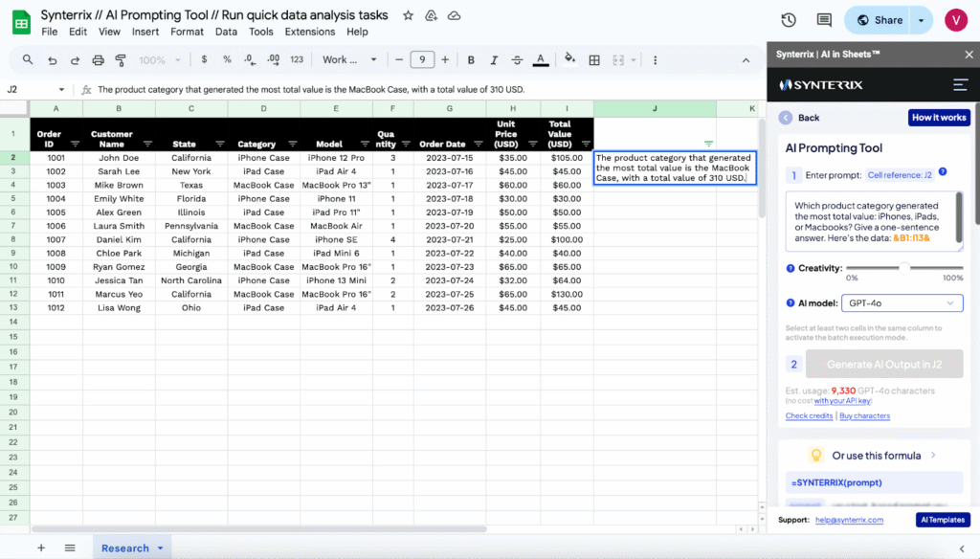Click Generate AI Output in J2
The height and width of the screenshot is (559, 980).
[883, 364]
